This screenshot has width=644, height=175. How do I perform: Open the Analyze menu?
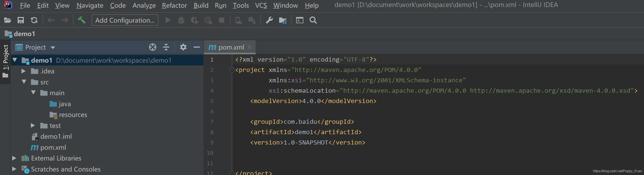[144, 5]
